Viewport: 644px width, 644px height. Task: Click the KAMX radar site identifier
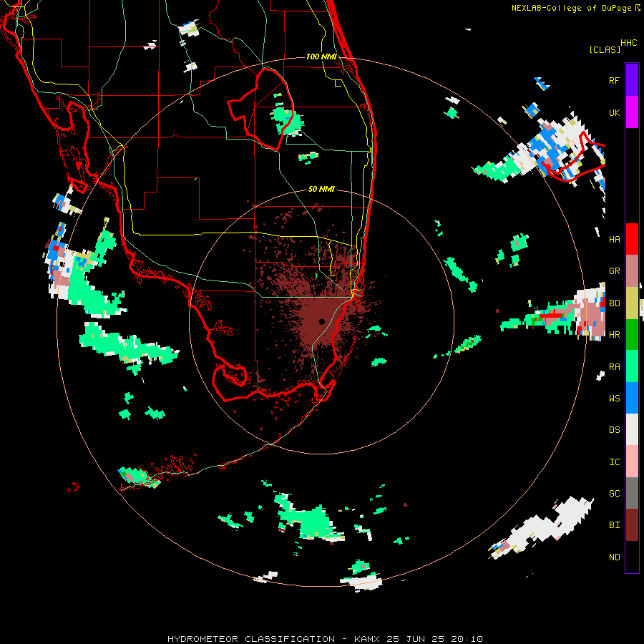pos(367,639)
